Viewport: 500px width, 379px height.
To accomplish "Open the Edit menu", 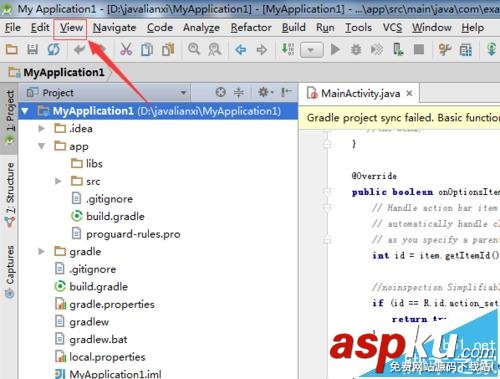I will pyautogui.click(x=40, y=28).
